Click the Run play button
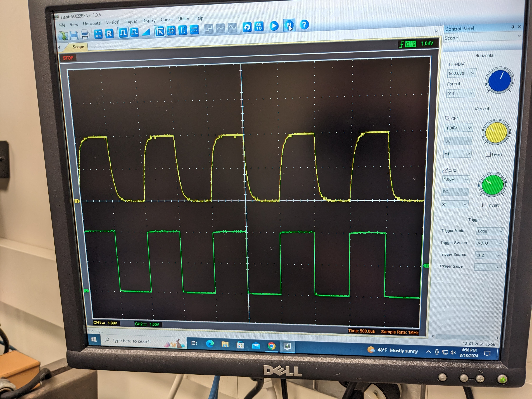Image resolution: width=532 pixels, height=399 pixels. tap(274, 26)
